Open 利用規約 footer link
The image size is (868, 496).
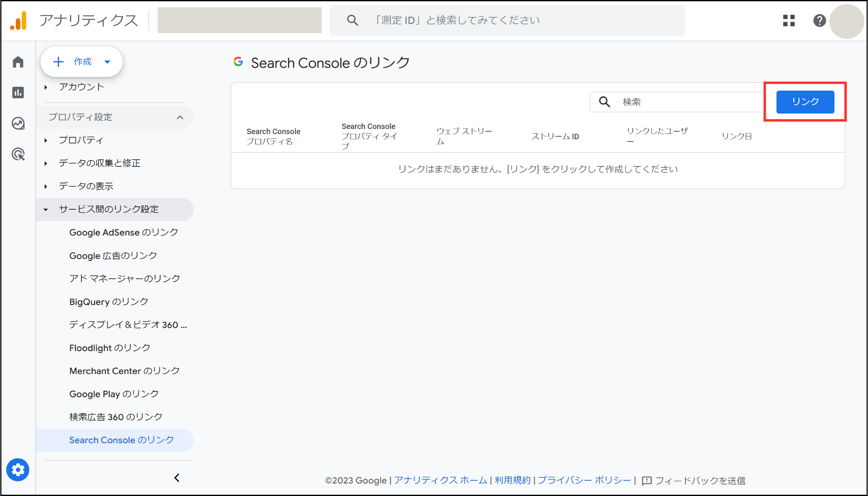tap(512, 480)
